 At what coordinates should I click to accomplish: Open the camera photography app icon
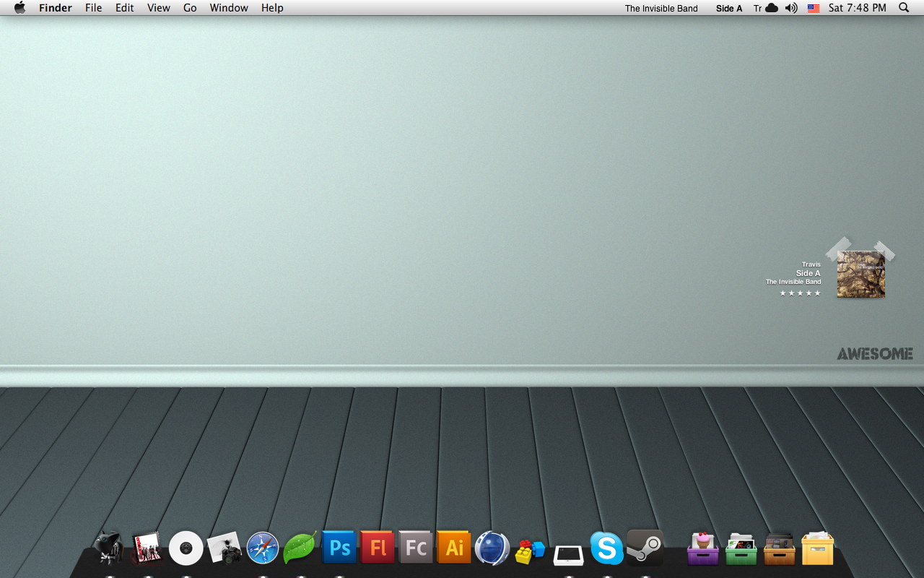(x=225, y=547)
